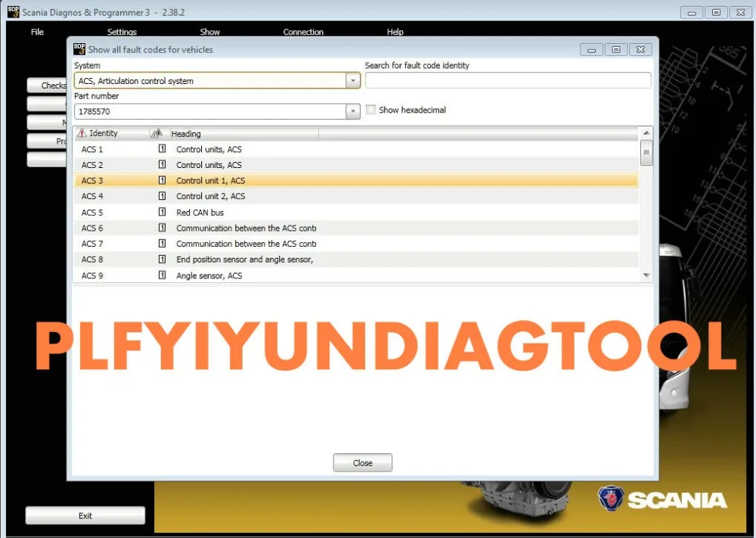Screen dimensions: 756x538
Task: Select the 'Angle sensor, ACS' row
Action: click(x=356, y=275)
